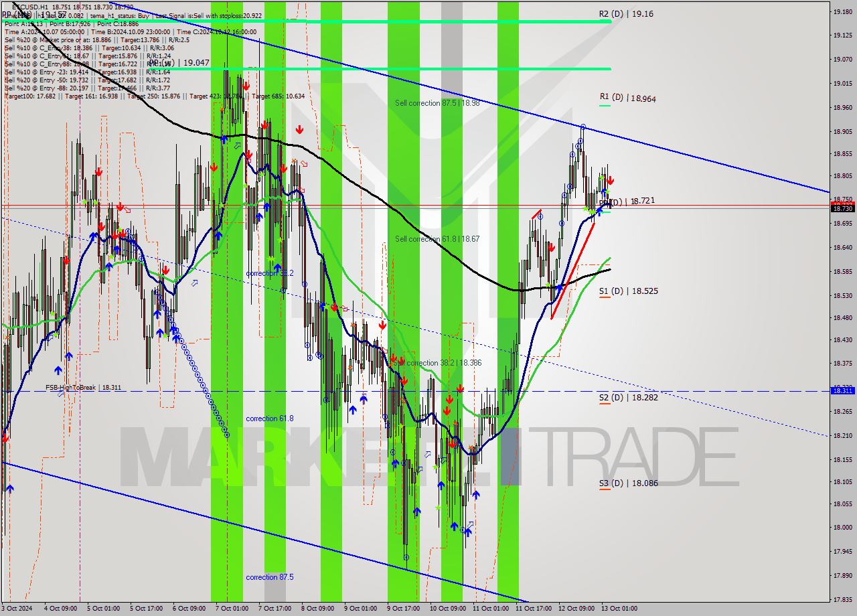Click the PP (W) | 19.047 weekly pivot label
The width and height of the screenshot is (857, 616).
point(179,62)
